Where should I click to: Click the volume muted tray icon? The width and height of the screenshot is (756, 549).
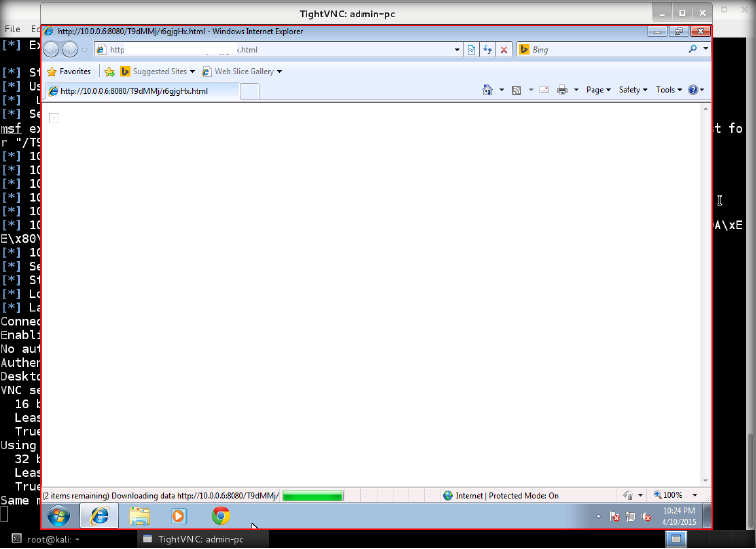[x=647, y=517]
